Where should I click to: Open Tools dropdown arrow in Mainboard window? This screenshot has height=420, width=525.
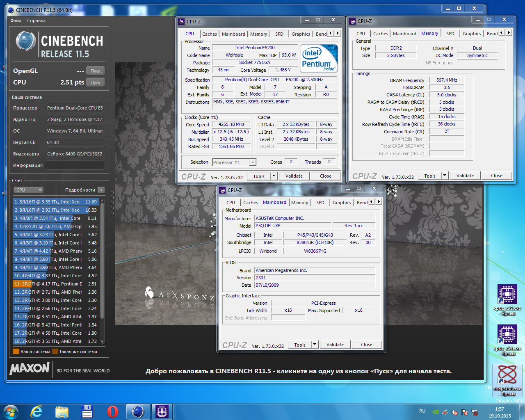pyautogui.click(x=315, y=345)
